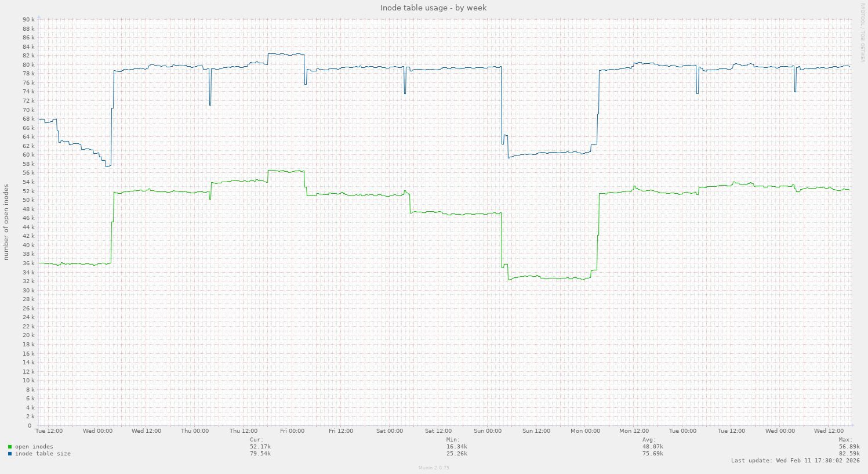Click the 'inode table size' legend label

coord(43,454)
